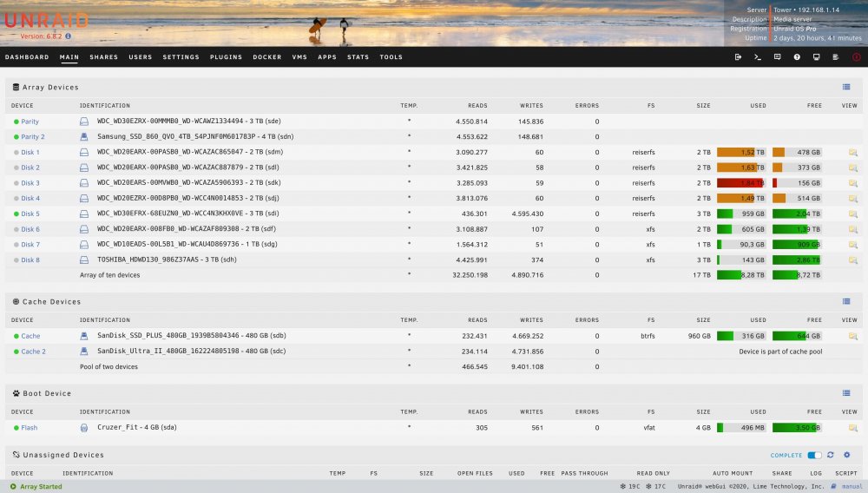
Task: Open the Stats tab
Action: tap(358, 57)
